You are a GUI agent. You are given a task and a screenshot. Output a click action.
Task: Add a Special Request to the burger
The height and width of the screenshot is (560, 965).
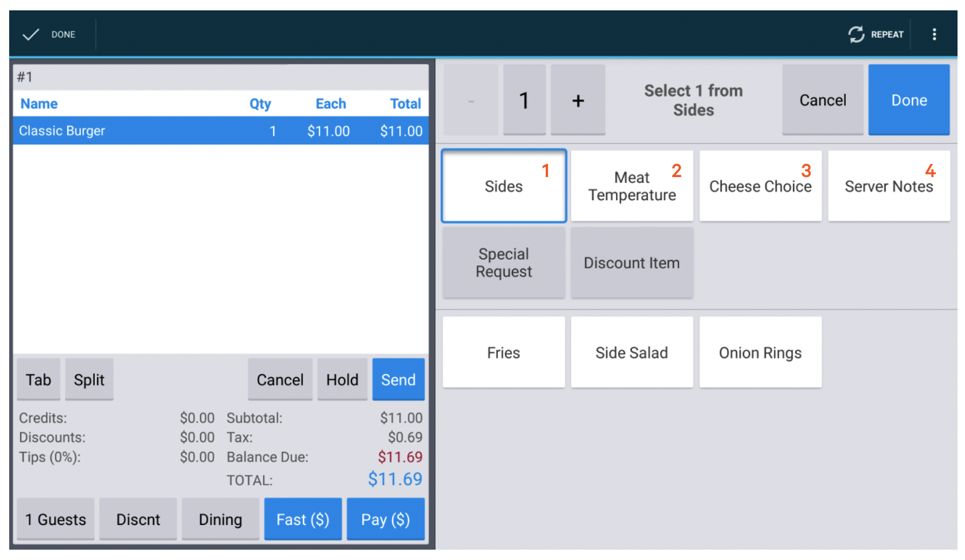[503, 262]
